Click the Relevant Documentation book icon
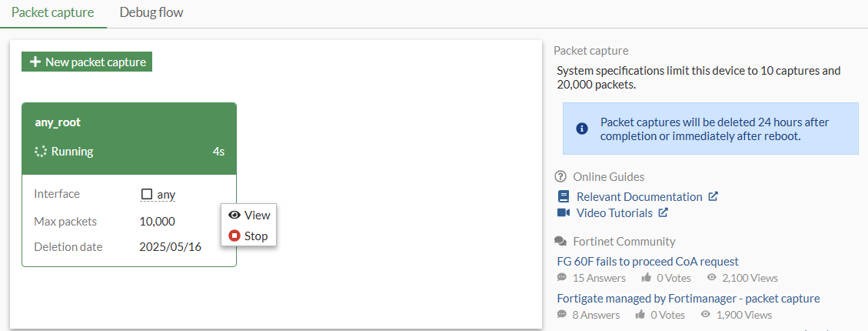Viewport: 868px width, 331px height. pos(563,197)
